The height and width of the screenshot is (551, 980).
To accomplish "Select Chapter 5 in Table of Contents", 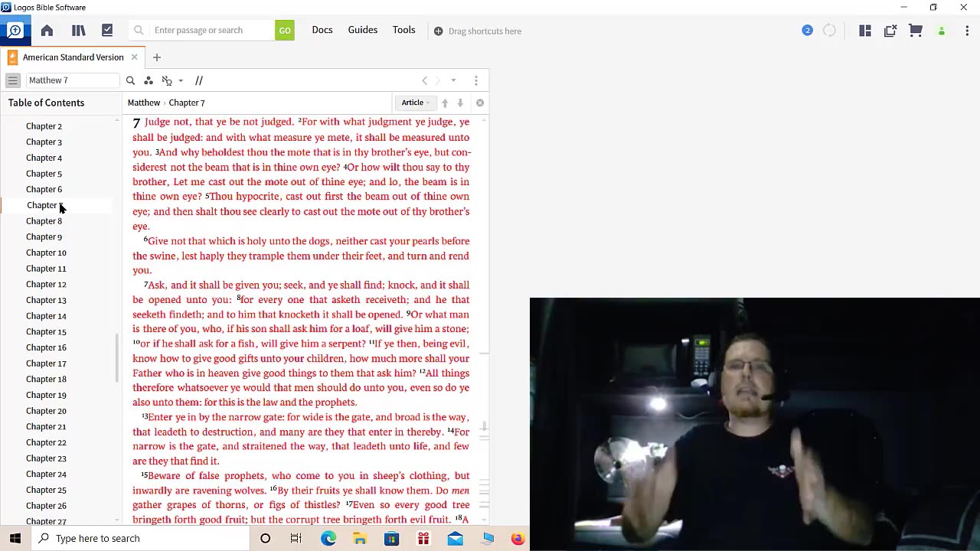I will [x=44, y=174].
